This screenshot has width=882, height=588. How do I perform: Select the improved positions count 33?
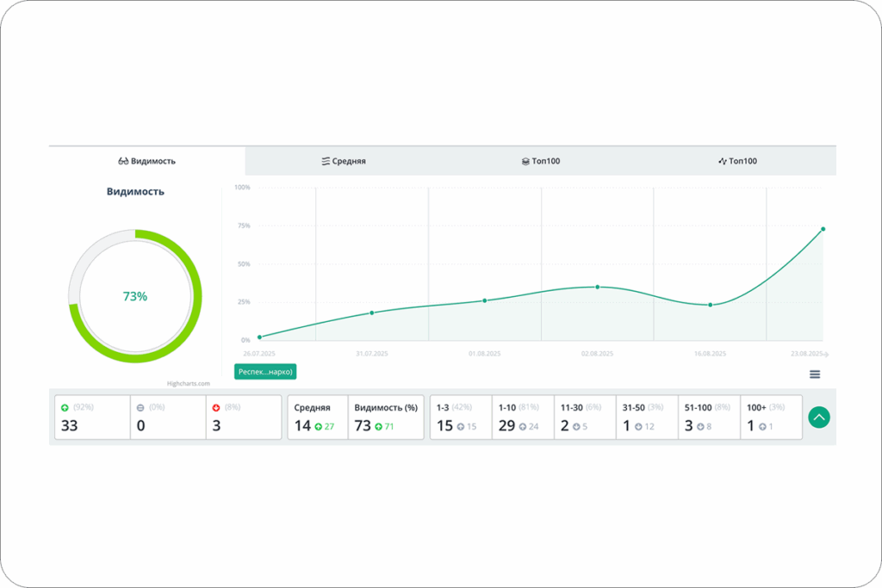click(69, 425)
